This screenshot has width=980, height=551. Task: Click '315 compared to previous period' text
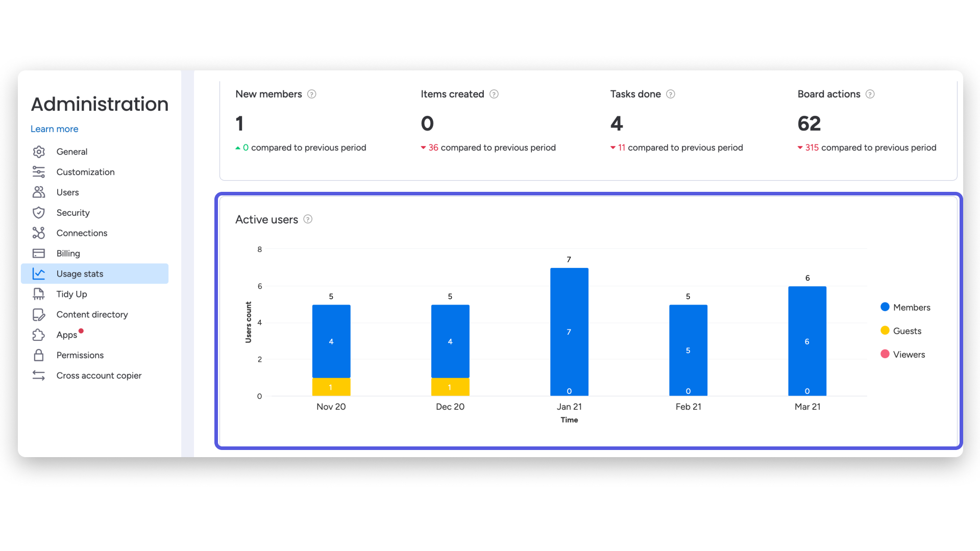click(871, 147)
